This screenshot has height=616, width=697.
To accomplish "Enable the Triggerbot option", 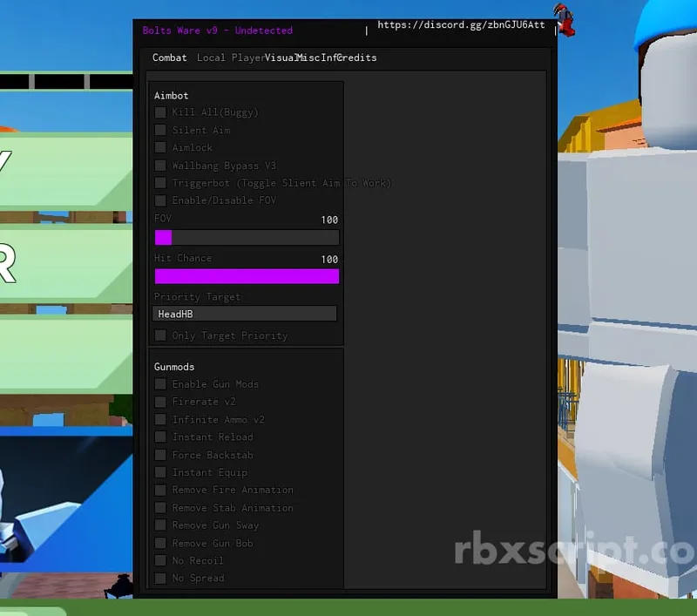I will pyautogui.click(x=160, y=182).
